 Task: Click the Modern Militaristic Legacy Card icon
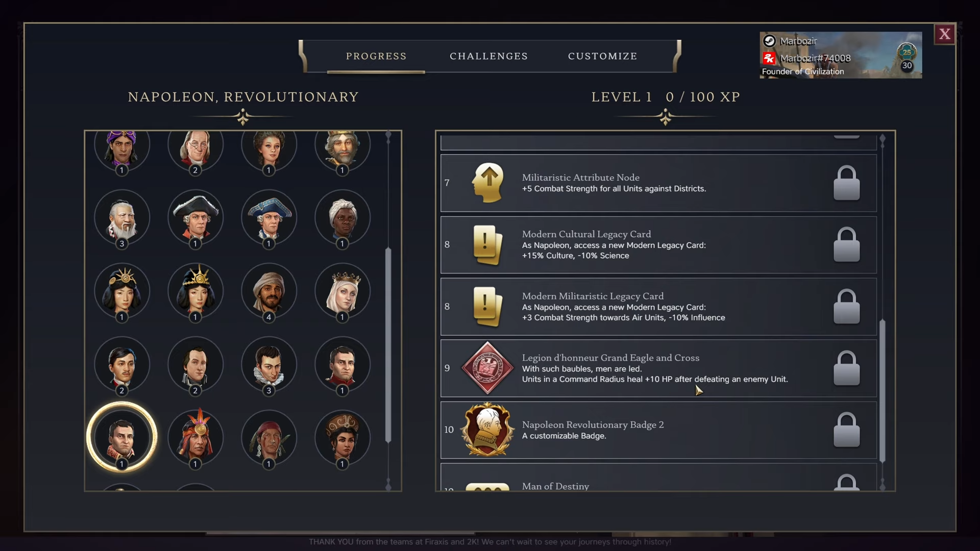point(487,307)
